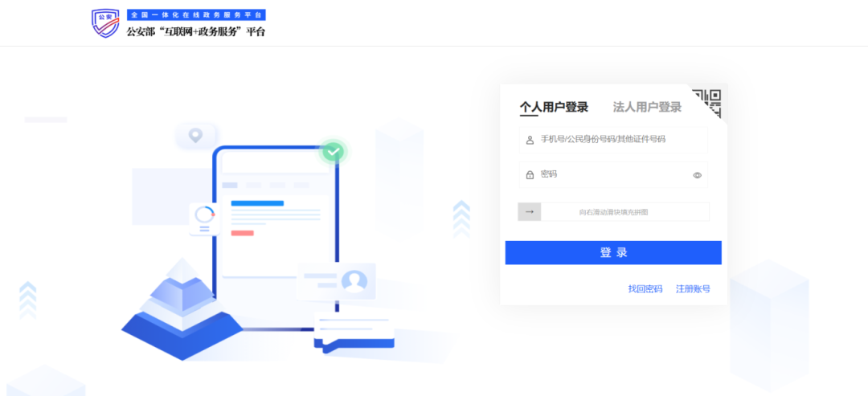
Task: Click the location pin icon in illustration
Action: click(x=195, y=135)
